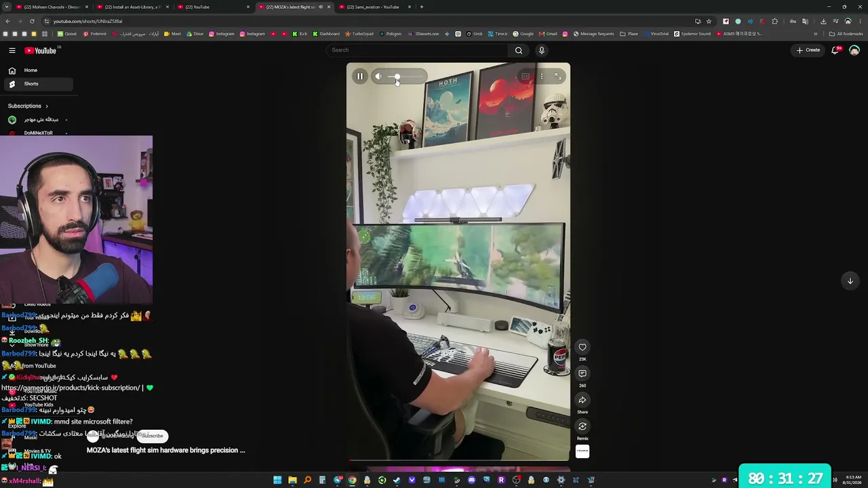
Task: Open the VirusTotal bookmark
Action: coord(656,34)
